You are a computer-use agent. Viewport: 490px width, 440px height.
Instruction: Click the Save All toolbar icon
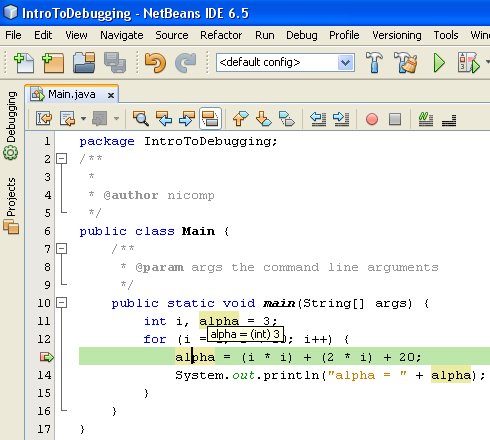click(x=115, y=62)
